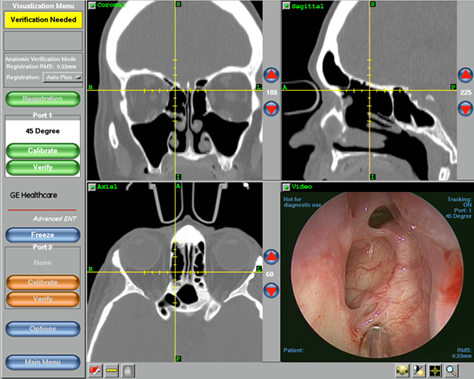Return to the Main Menu
474x379 pixels.
pyautogui.click(x=43, y=362)
